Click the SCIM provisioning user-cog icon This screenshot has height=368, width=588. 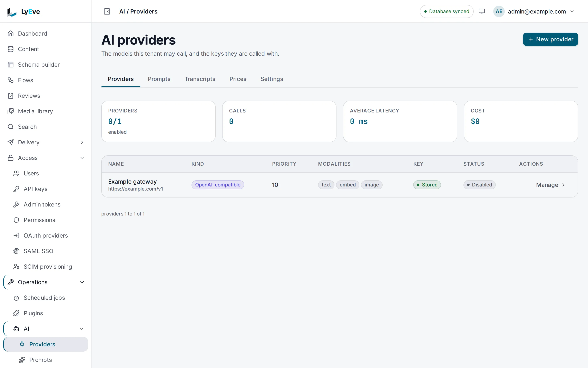16,267
